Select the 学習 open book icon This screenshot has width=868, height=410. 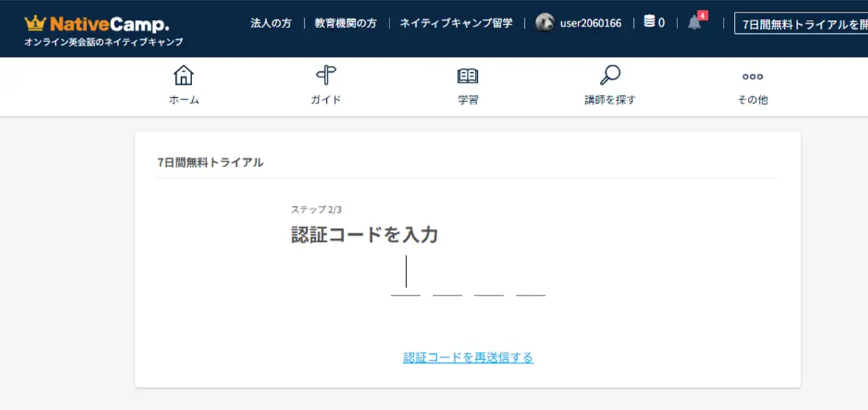pos(467,75)
